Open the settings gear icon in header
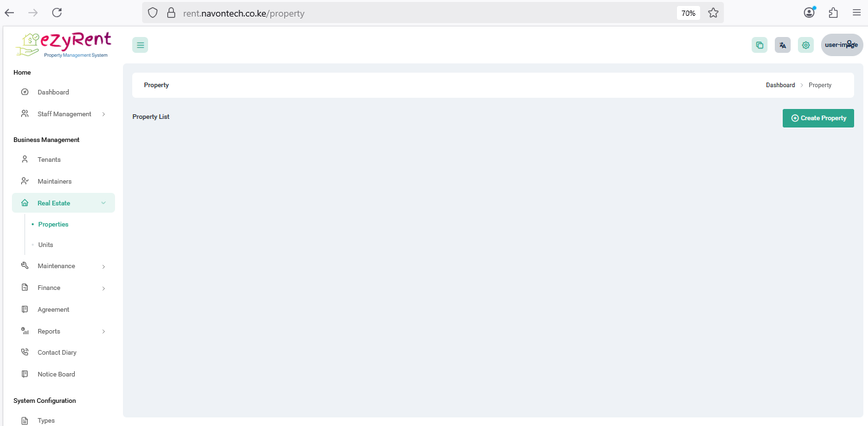The width and height of the screenshot is (868, 426). (x=806, y=45)
